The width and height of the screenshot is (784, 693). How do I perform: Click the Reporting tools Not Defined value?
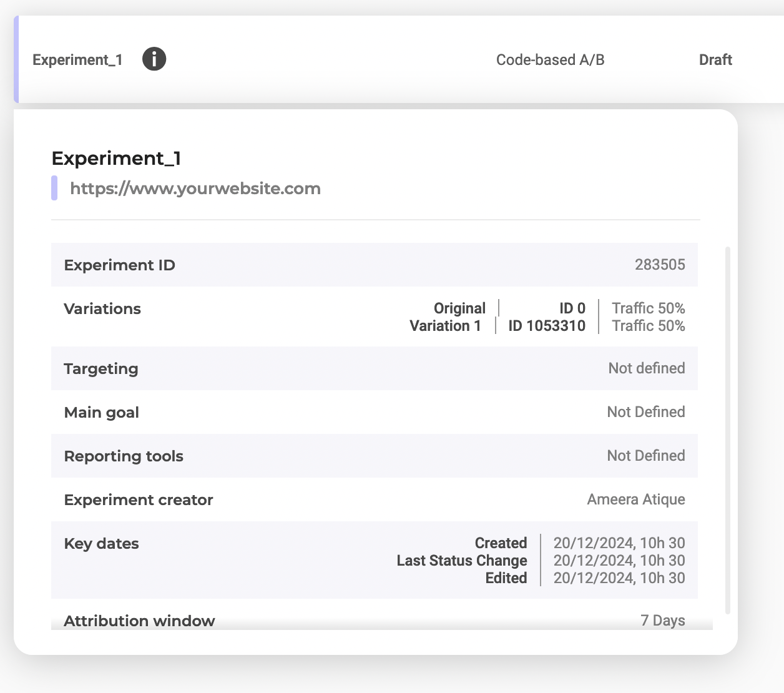point(645,456)
